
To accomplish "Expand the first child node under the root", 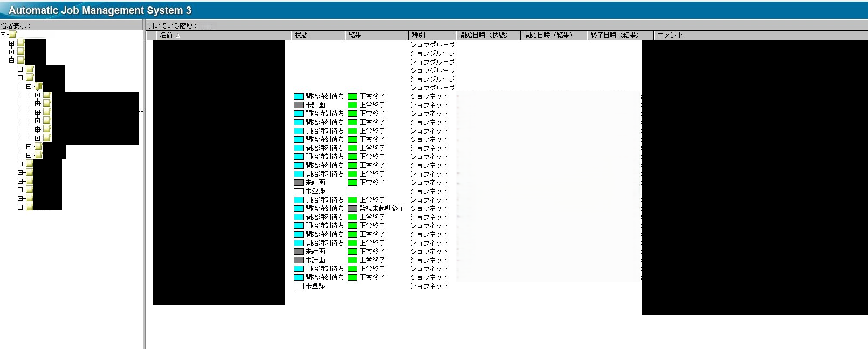I will 12,43.
